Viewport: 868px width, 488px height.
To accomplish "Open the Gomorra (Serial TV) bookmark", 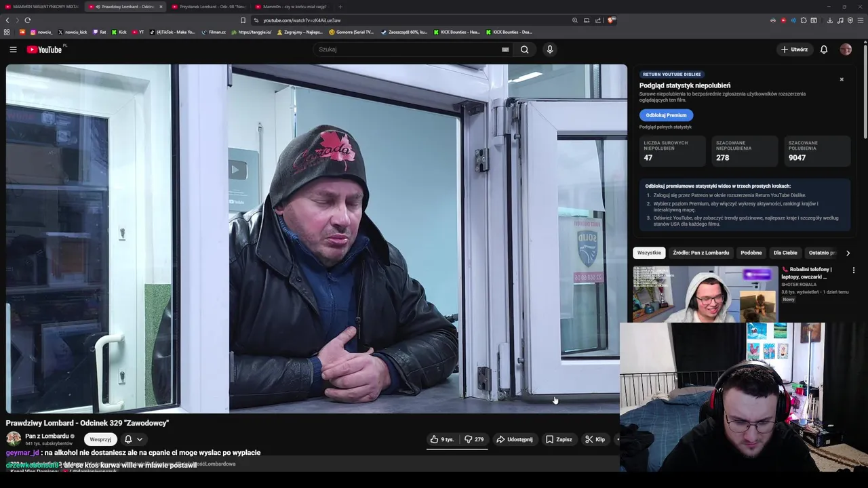I will [x=351, y=32].
